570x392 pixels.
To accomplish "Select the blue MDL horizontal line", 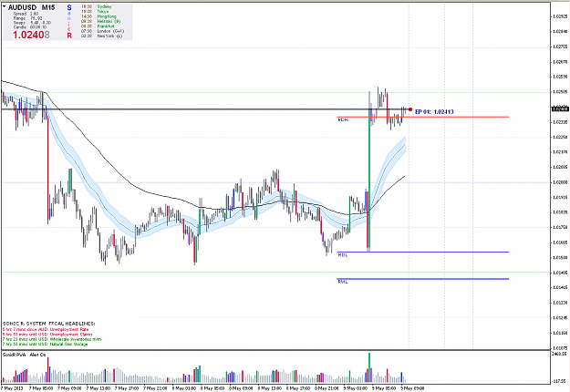I will (x=423, y=252).
